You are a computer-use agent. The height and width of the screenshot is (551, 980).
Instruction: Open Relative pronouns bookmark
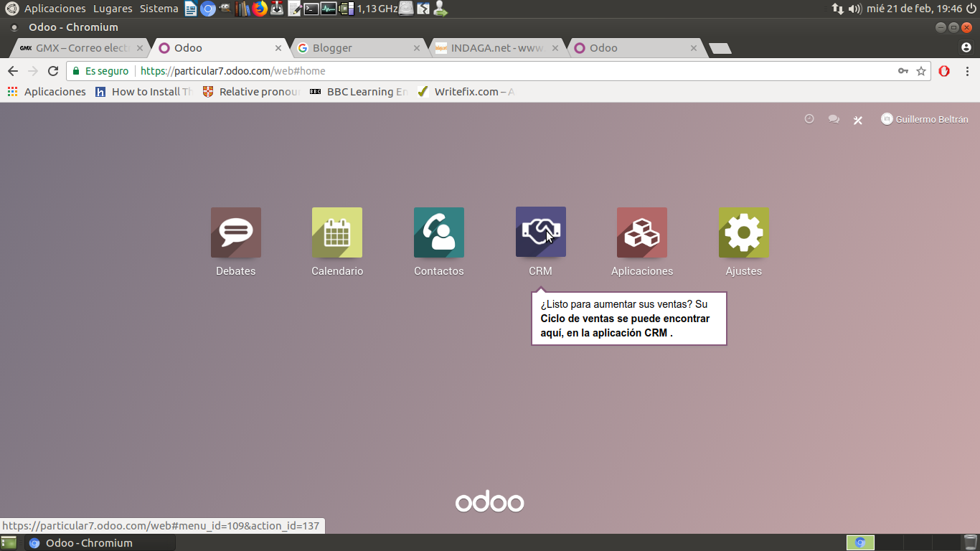(252, 92)
